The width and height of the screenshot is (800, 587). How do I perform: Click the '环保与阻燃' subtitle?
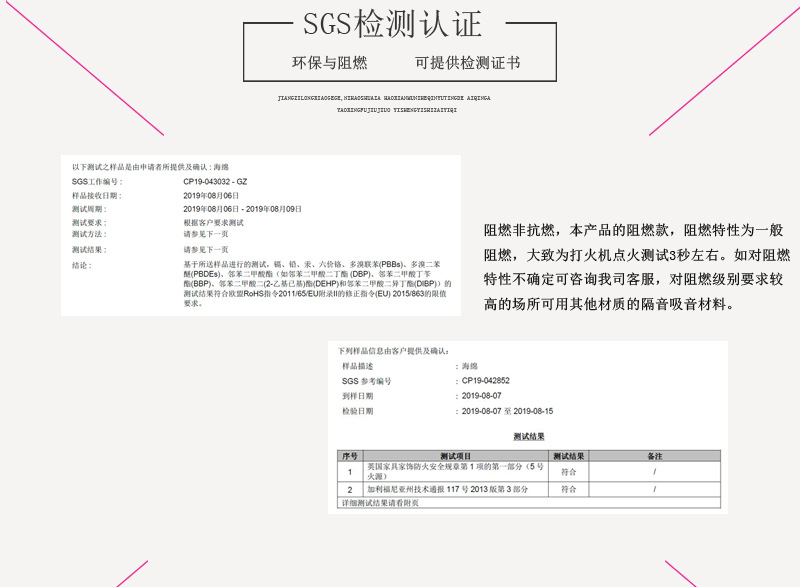[x=330, y=63]
